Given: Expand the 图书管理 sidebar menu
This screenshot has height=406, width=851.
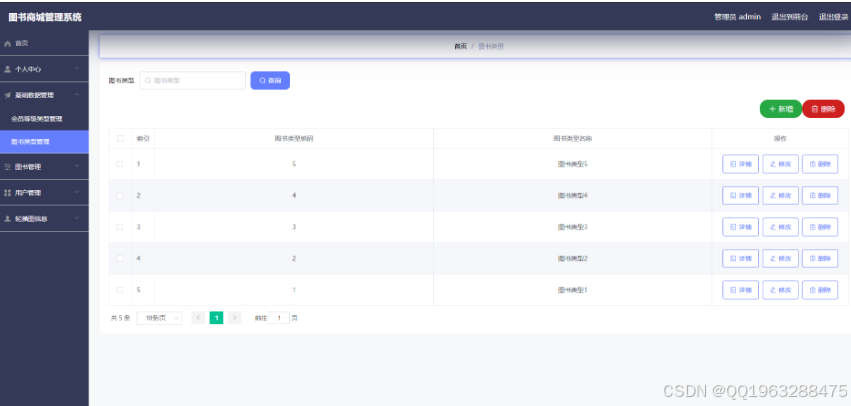Looking at the screenshot, I should point(44,167).
